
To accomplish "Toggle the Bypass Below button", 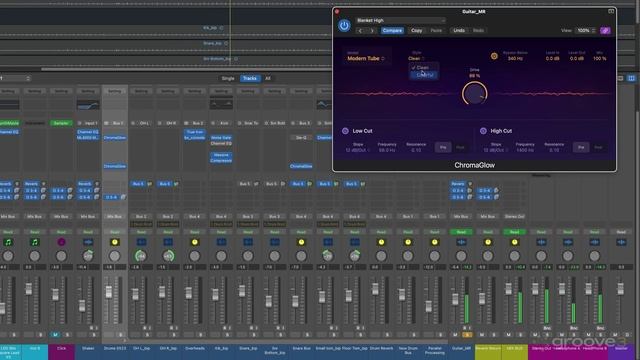I will pyautogui.click(x=494, y=56).
